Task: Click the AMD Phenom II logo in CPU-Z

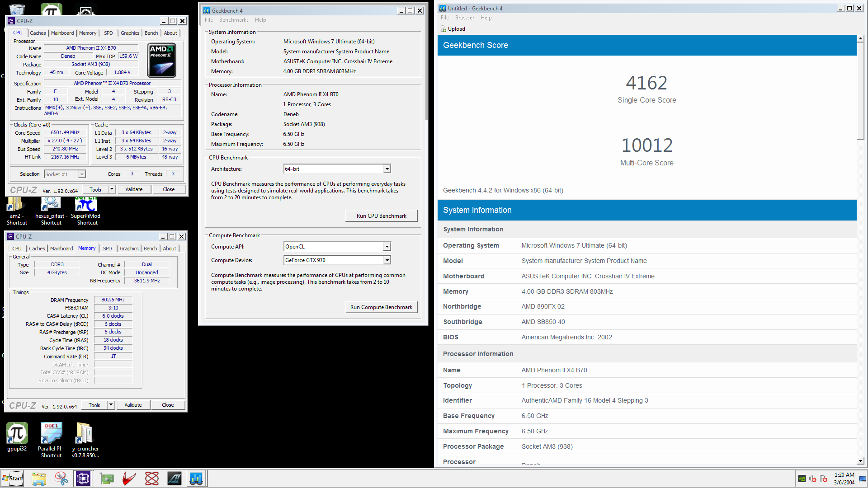Action: (161, 60)
